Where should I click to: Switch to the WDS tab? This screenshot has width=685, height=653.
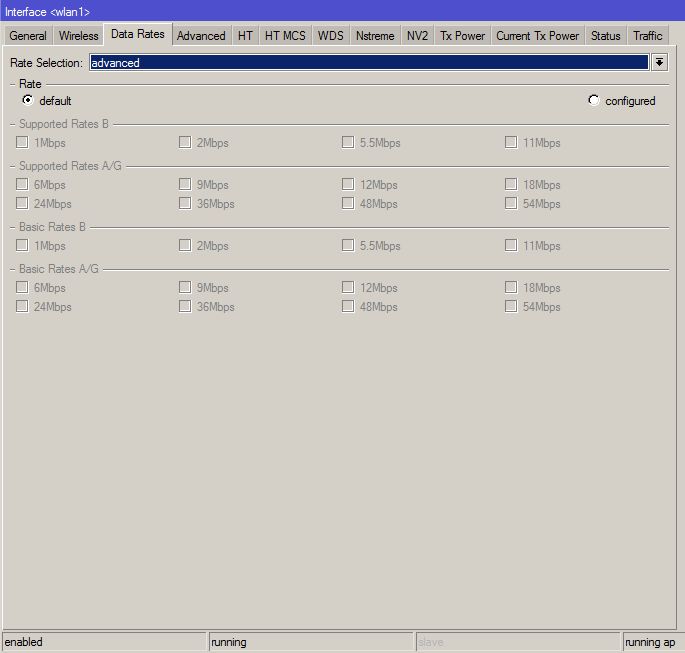[331, 36]
